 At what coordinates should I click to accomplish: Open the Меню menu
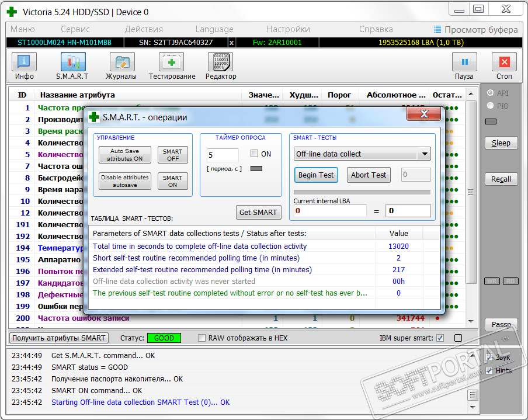click(x=23, y=29)
